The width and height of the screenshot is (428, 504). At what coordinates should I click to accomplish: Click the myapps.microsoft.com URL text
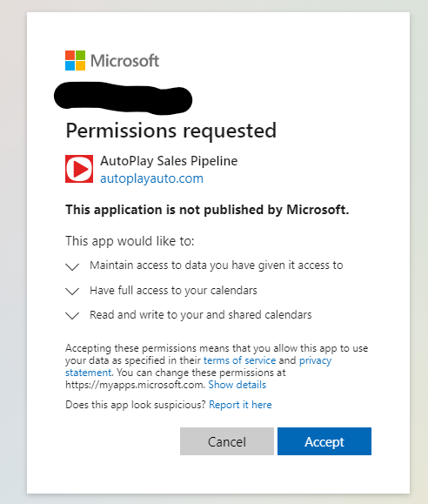[136, 385]
